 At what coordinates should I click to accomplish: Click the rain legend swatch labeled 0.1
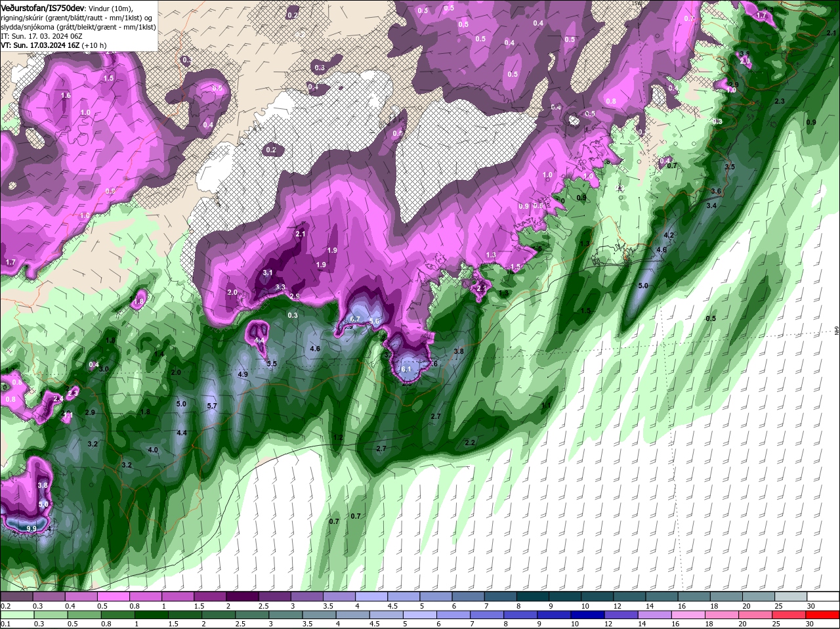tap(16, 615)
